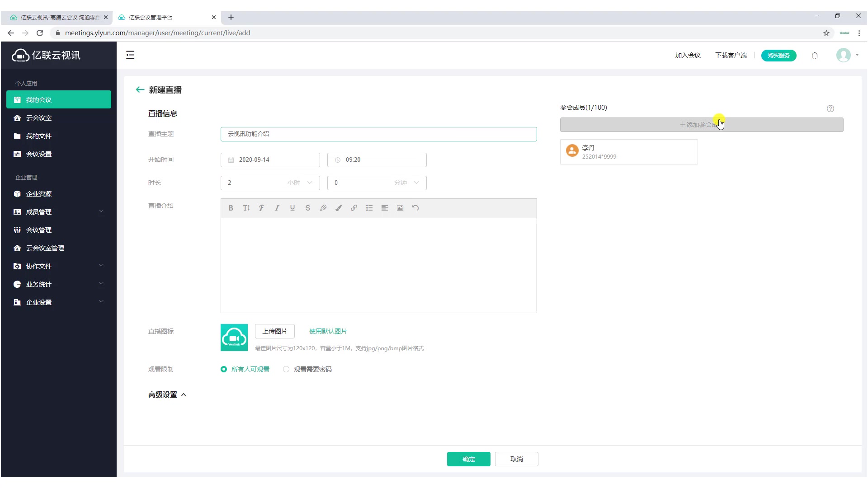The width and height of the screenshot is (868, 488).
Task: Insert an image in editor
Action: 400,208
